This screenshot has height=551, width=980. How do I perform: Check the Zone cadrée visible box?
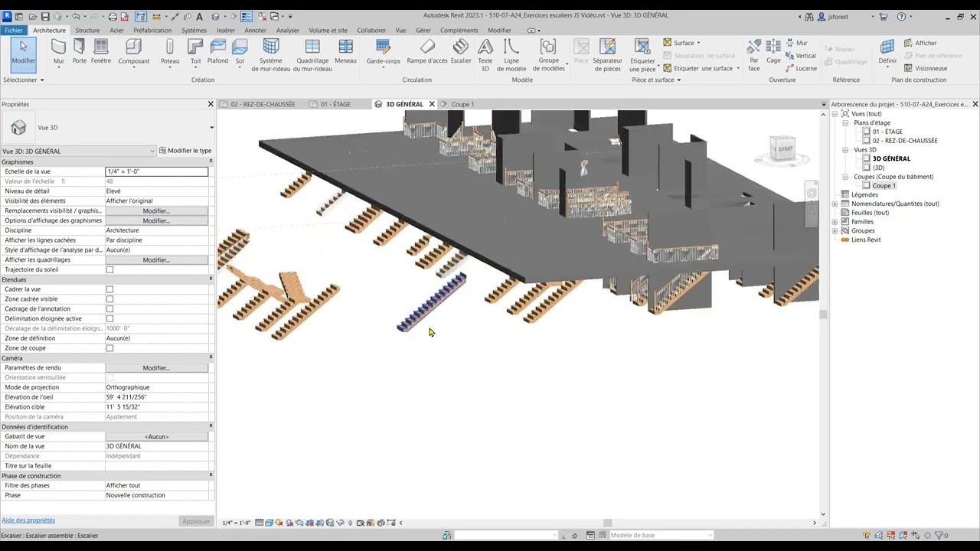[x=109, y=299]
